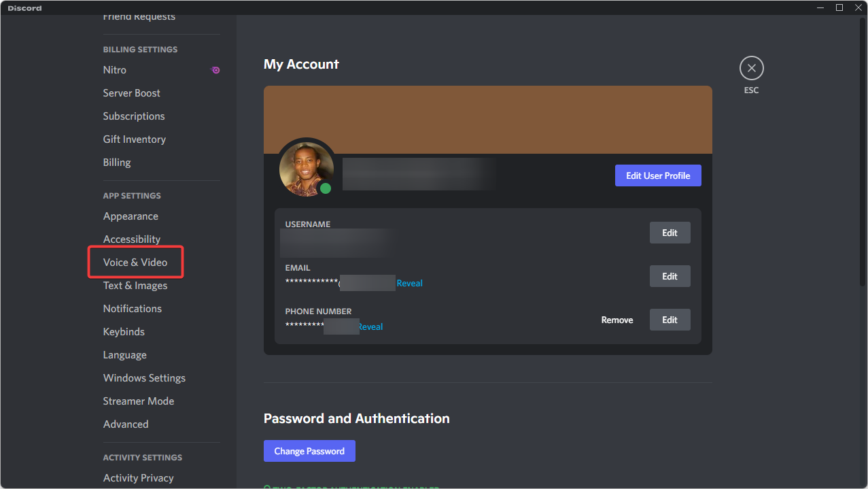Click Edit User Profile button
This screenshot has height=489, width=868.
(658, 175)
